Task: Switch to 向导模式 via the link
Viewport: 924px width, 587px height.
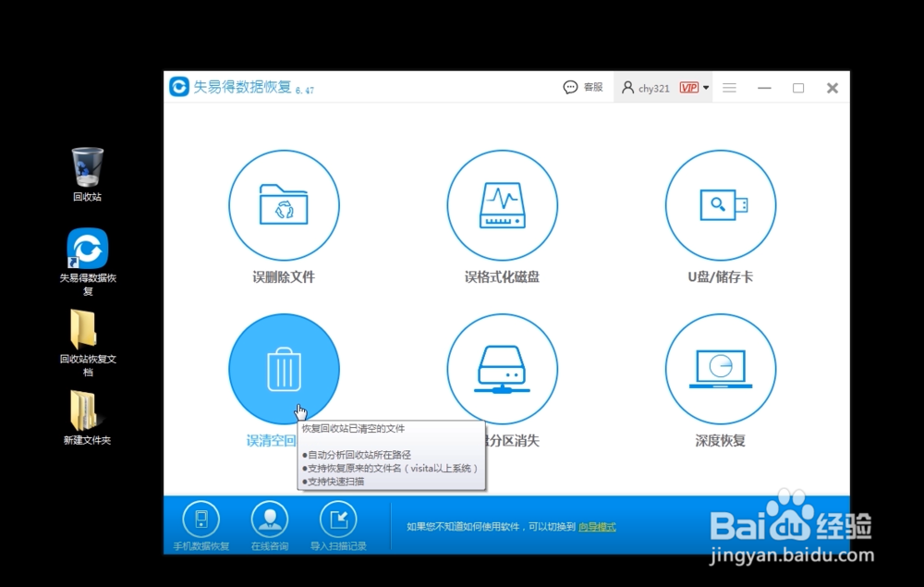Action: tap(596, 525)
